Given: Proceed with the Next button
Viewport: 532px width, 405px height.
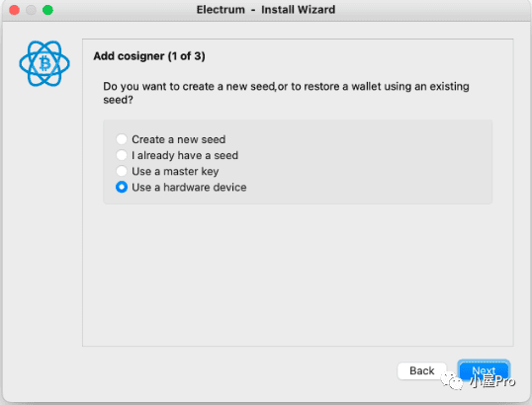Looking at the screenshot, I should 484,370.
